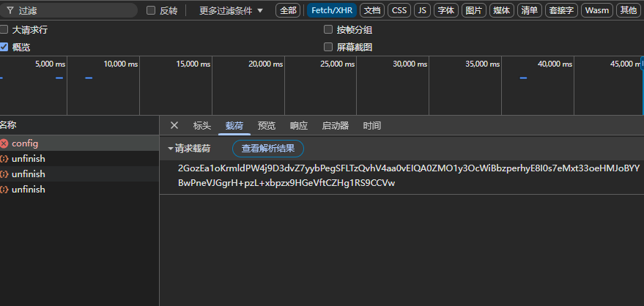Select the failed config request
Viewport: 644px width, 306px height.
point(79,143)
